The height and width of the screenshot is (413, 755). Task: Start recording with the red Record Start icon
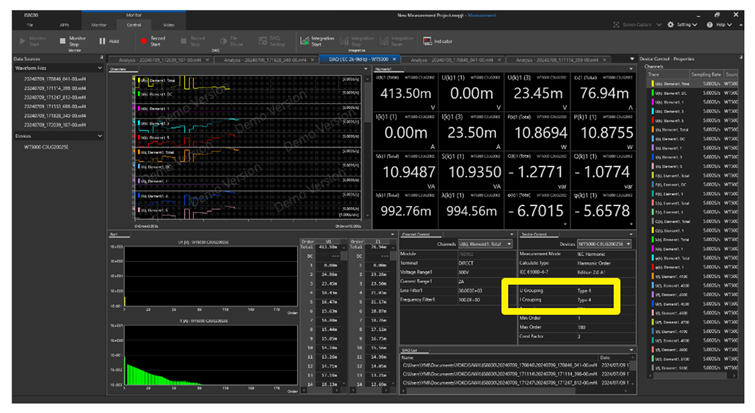[143, 41]
